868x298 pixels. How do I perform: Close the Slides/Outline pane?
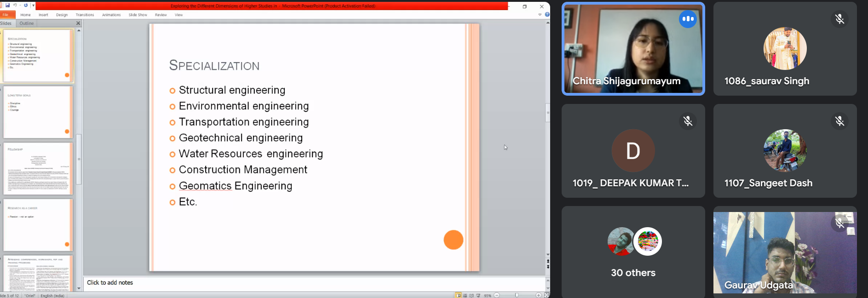coord(78,23)
